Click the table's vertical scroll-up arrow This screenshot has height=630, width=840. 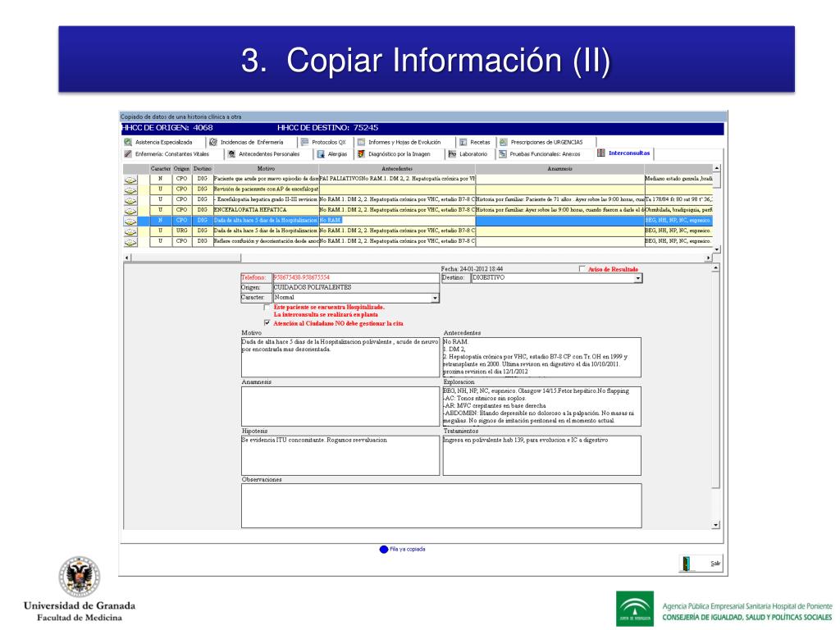point(717,168)
